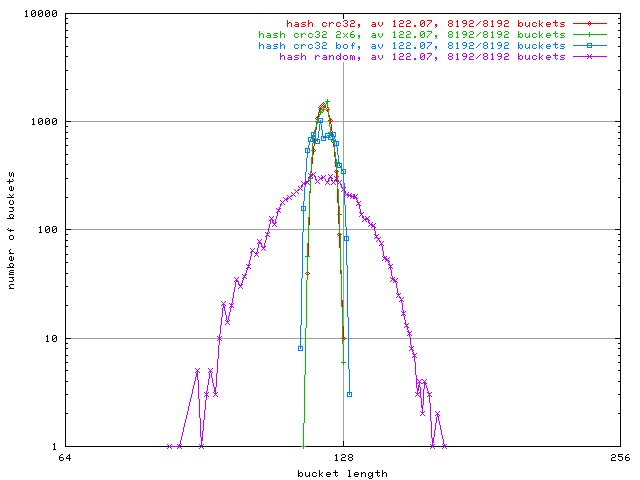Click the y-axis tick label 10
The image size is (640, 480).
coord(51,338)
